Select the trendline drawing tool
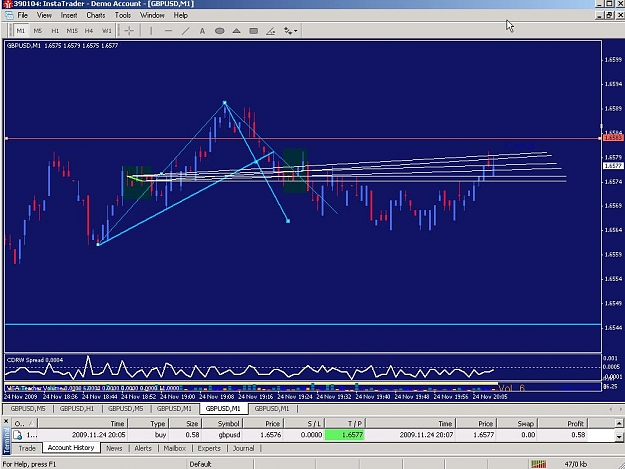 [x=185, y=31]
